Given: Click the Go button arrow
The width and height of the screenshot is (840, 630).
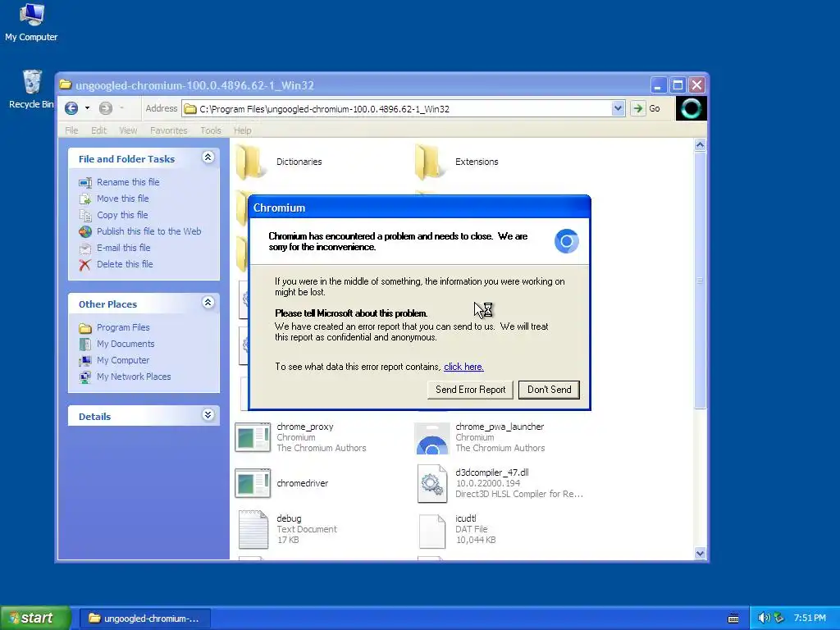Looking at the screenshot, I should coord(637,109).
